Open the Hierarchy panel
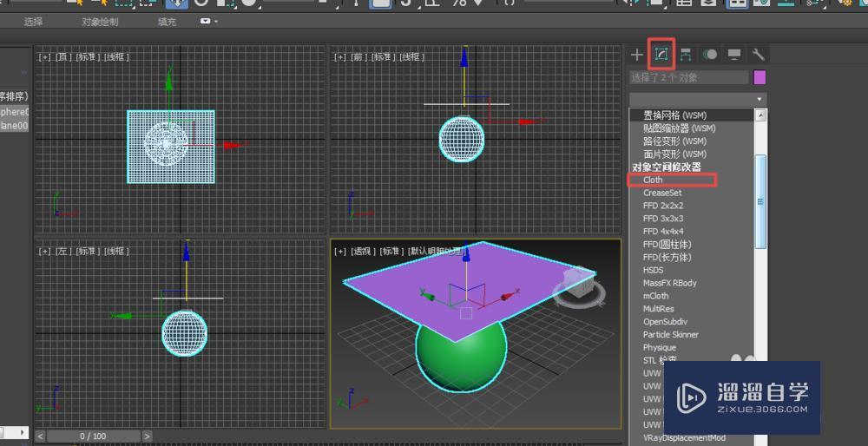868x446 pixels. point(686,55)
